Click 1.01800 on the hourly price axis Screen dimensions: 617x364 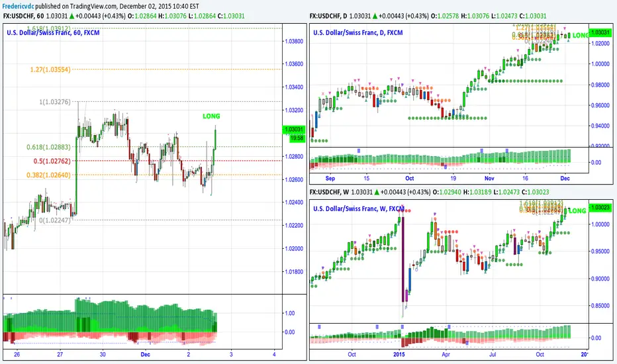click(294, 272)
